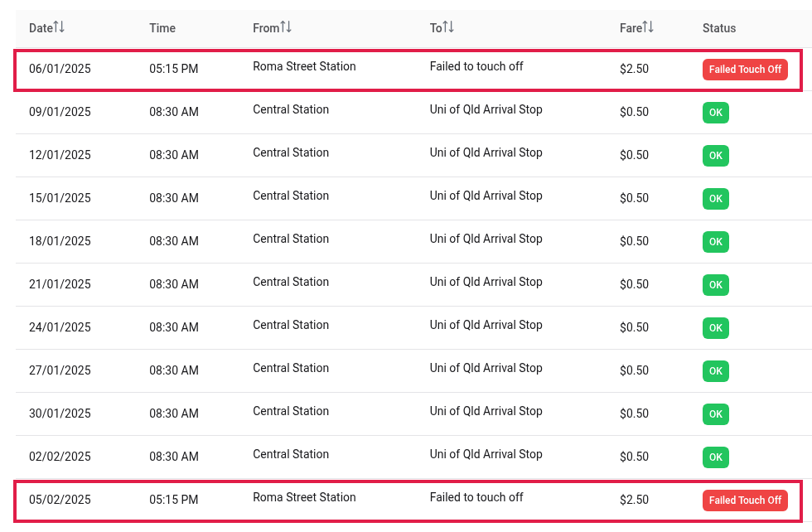Click Uni of Qld Arrival Stop on 12/01/2025 row
Image resolution: width=812 pixels, height=532 pixels.
point(486,152)
